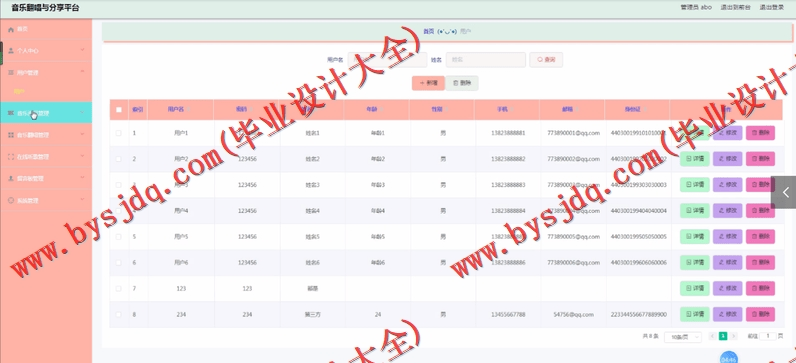Go to the next page arrow
Image resolution: width=796 pixels, height=363 pixels.
tap(733, 336)
